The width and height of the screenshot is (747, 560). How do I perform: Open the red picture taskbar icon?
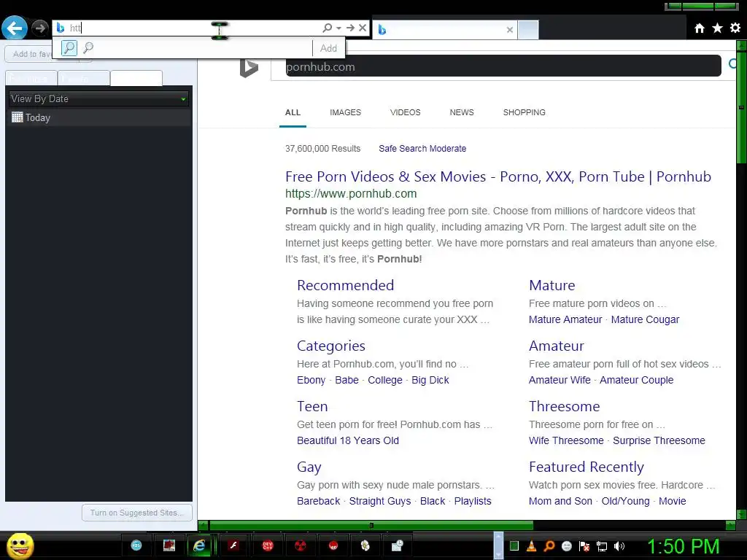[169, 545]
